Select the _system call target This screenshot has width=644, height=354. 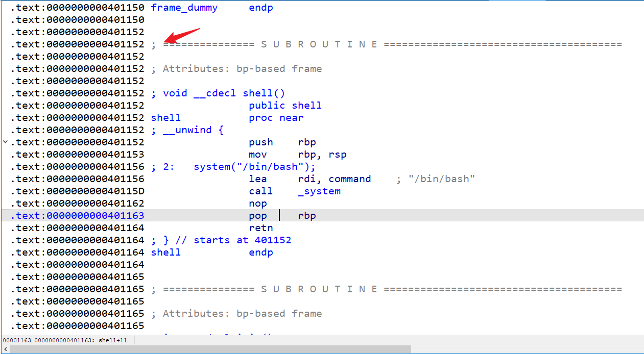click(x=319, y=191)
